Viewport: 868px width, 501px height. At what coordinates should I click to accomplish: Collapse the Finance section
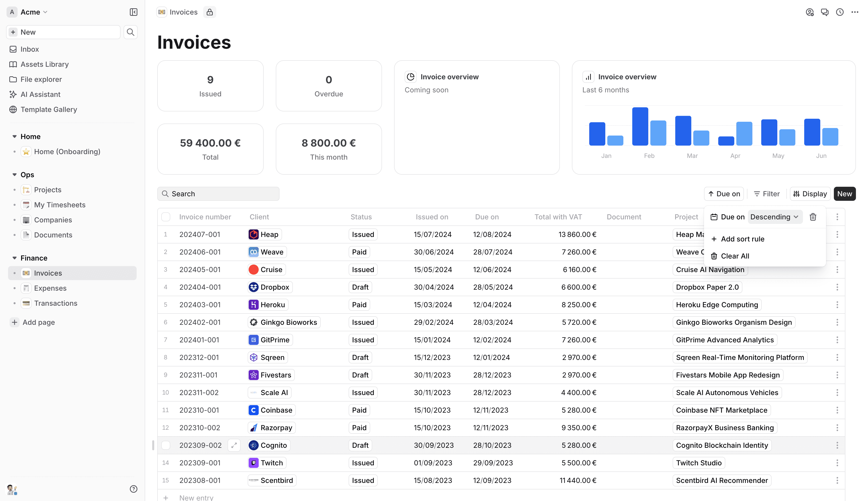tap(15, 258)
